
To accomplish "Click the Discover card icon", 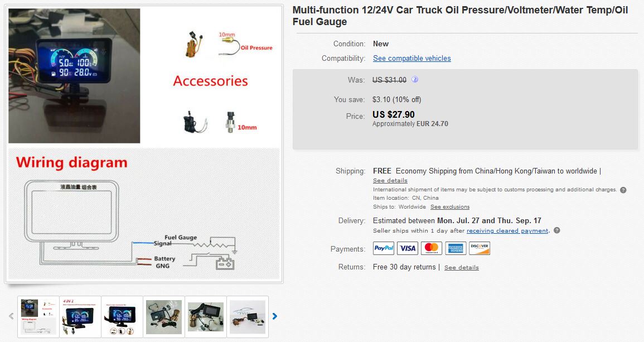I will (x=480, y=248).
